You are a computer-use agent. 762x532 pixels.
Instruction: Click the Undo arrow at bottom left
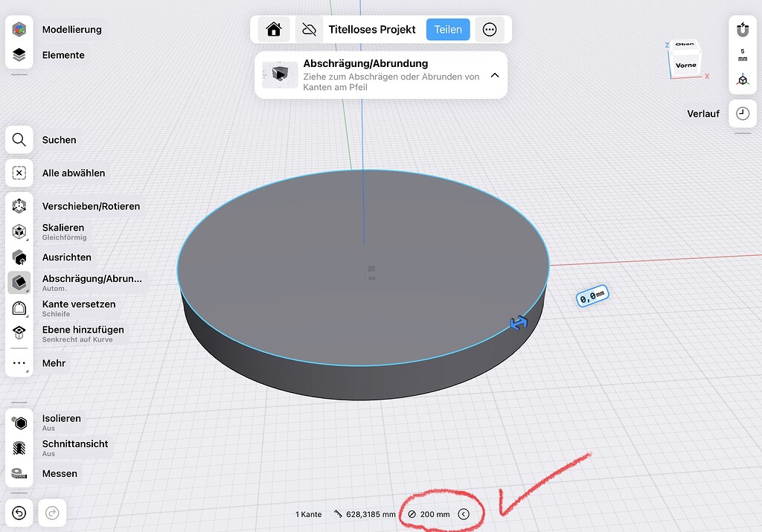pyautogui.click(x=19, y=513)
